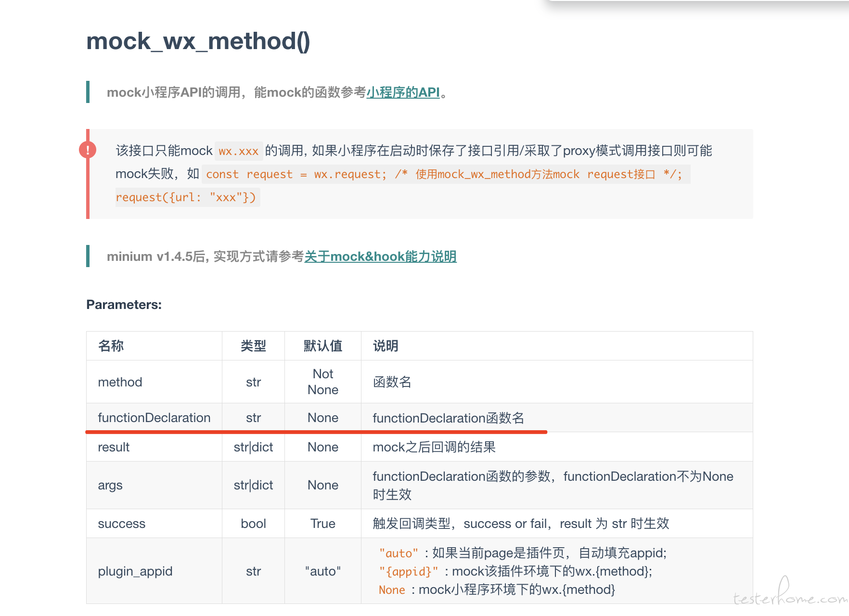Click the Parameters: section label
Image resolution: width=849 pixels, height=616 pixels.
[124, 305]
